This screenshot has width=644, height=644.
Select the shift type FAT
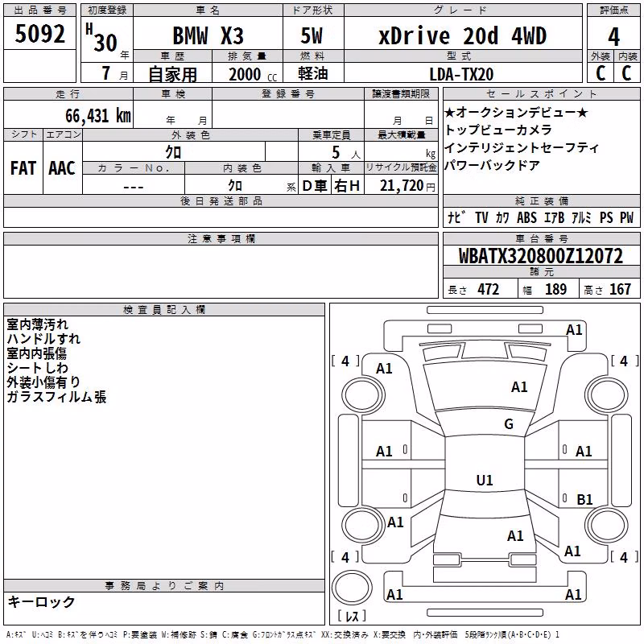click(23, 168)
